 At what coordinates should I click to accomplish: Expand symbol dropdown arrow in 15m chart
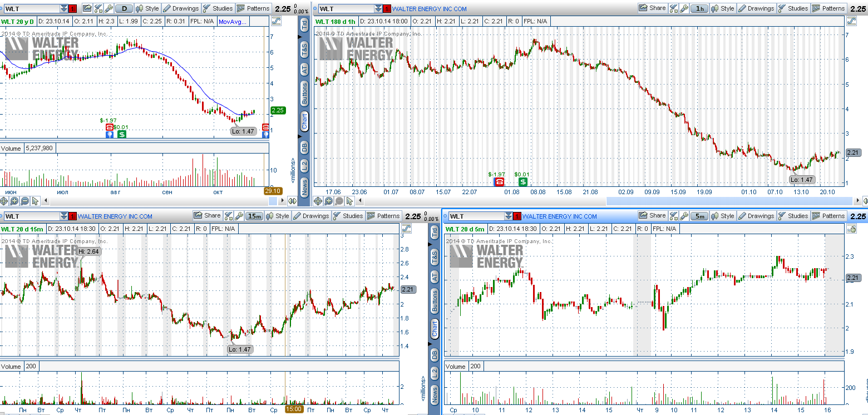pyautogui.click(x=65, y=216)
